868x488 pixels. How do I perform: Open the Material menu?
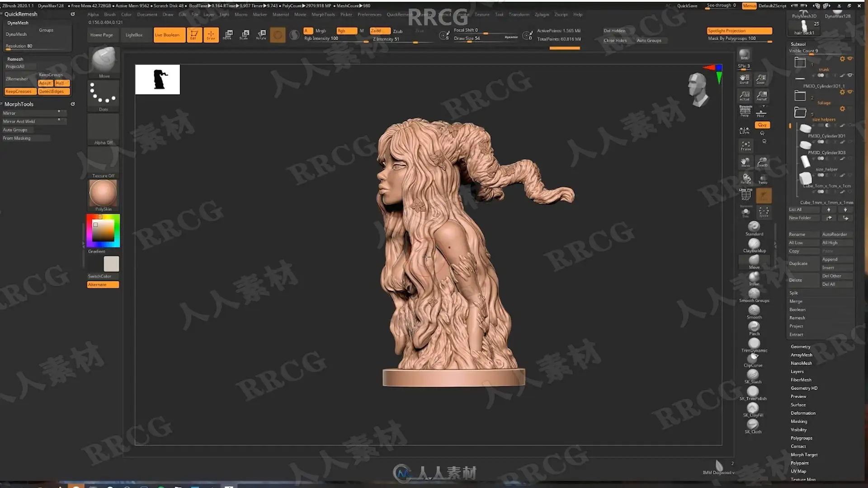(280, 14)
